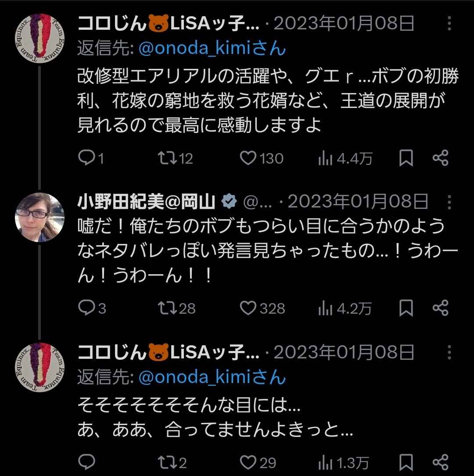
Task: View analytics of tweet with 4.4万 views
Action: point(326,158)
